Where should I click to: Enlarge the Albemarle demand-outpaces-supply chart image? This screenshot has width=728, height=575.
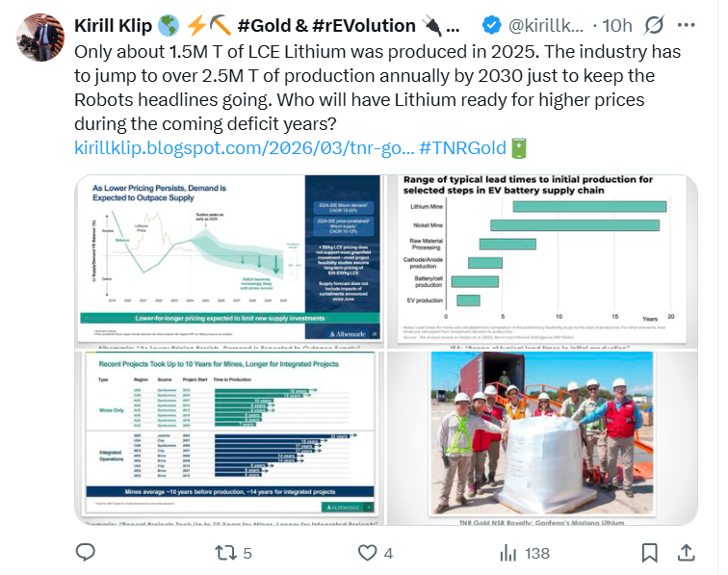coord(228,260)
